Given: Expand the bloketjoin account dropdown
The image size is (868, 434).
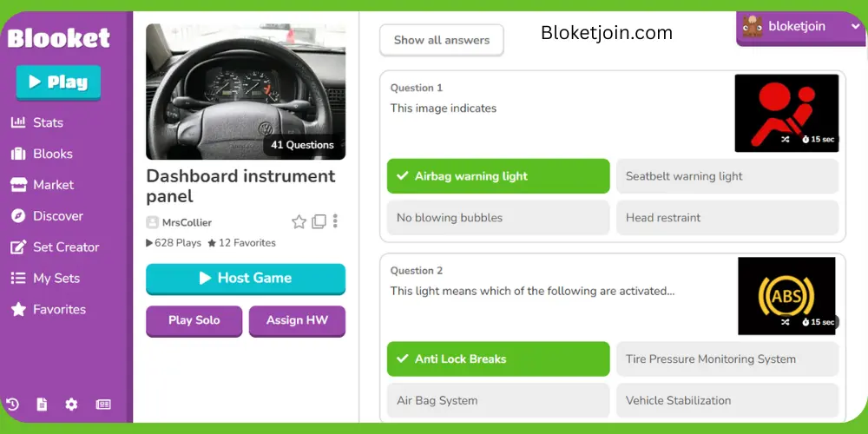Looking at the screenshot, I should click(x=799, y=27).
